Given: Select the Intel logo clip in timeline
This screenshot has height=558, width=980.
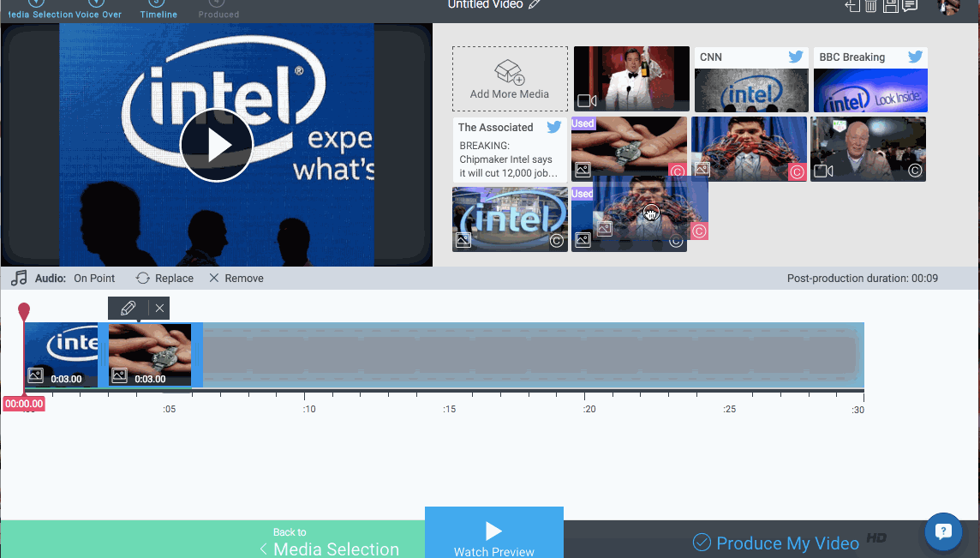Looking at the screenshot, I should point(62,355).
